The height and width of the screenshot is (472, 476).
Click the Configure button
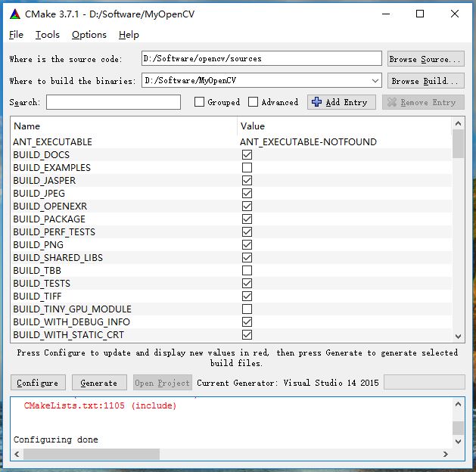click(x=38, y=383)
